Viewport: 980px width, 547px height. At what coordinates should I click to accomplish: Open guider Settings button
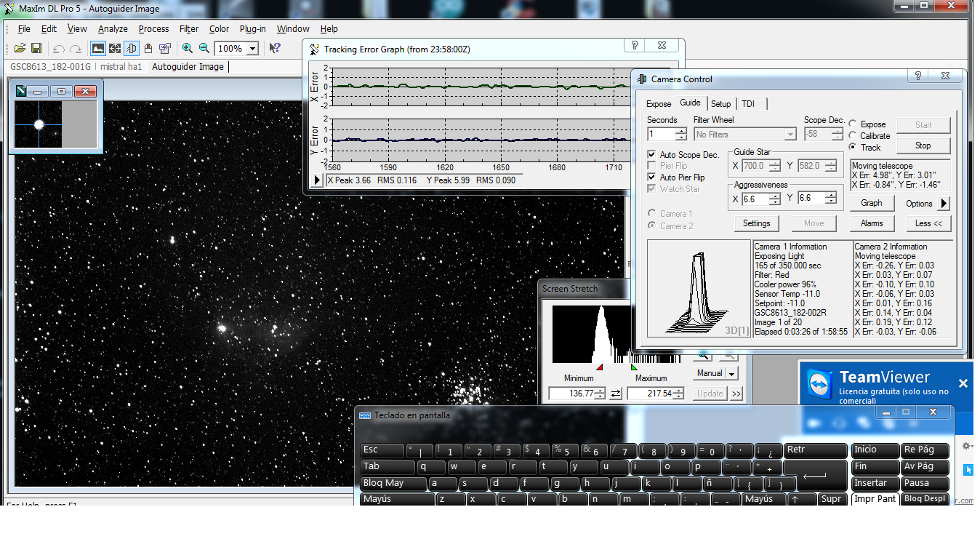tap(757, 223)
